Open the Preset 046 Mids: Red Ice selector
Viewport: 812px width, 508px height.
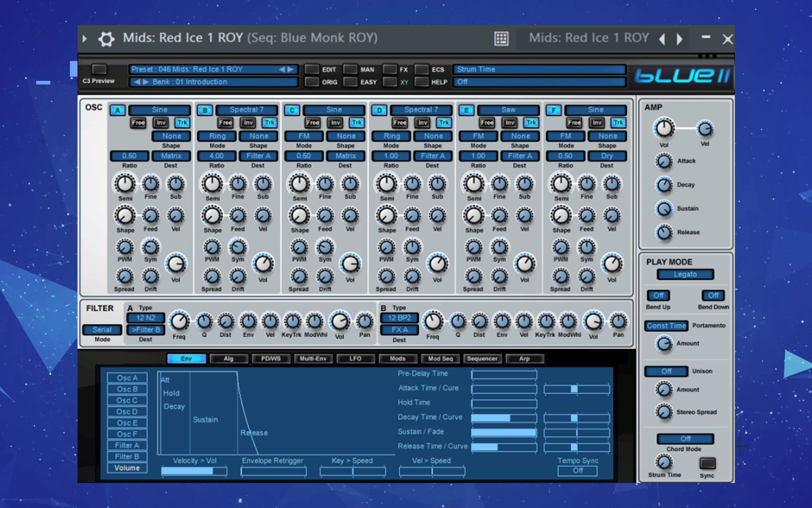213,69
